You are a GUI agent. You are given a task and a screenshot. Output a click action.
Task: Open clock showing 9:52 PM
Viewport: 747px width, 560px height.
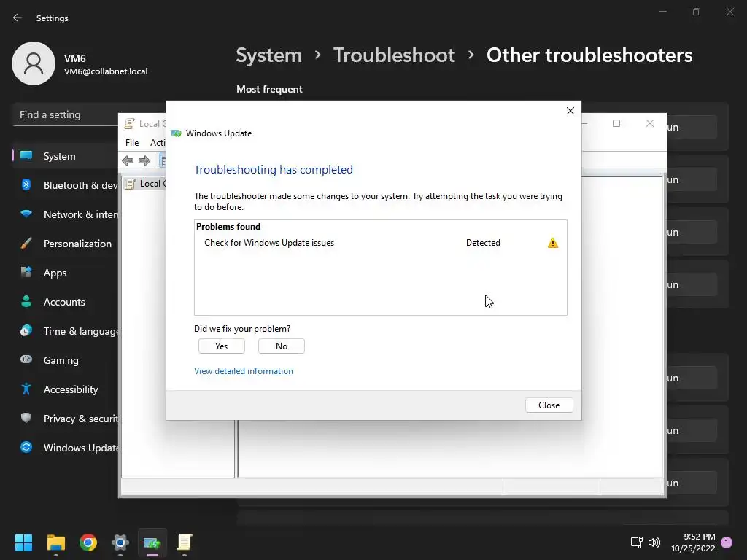[x=693, y=542]
